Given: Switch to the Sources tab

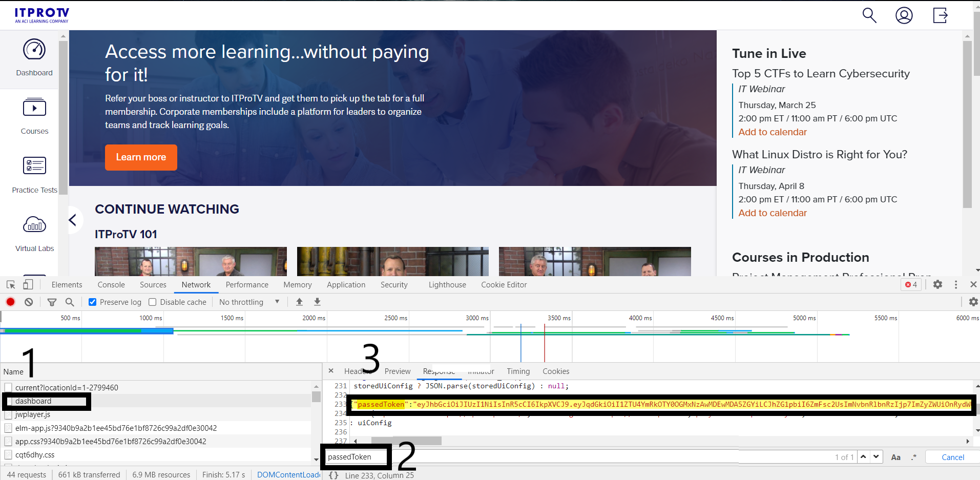Looking at the screenshot, I should coord(153,285).
